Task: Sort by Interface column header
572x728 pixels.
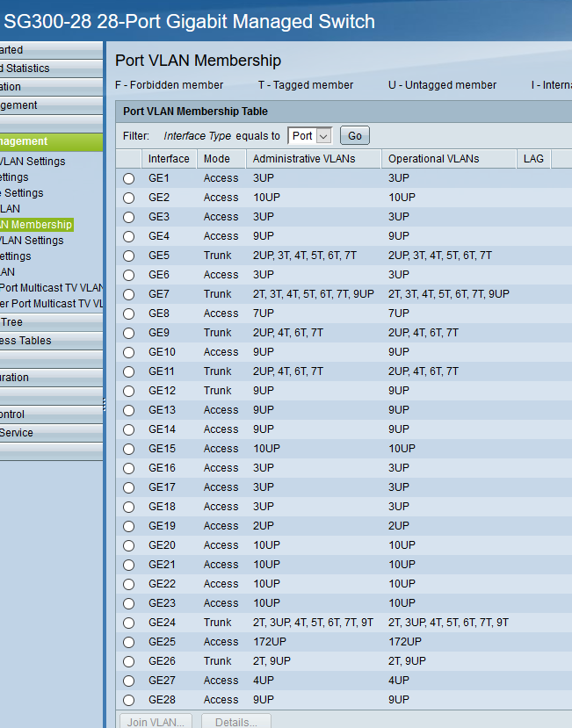Action: point(169,159)
